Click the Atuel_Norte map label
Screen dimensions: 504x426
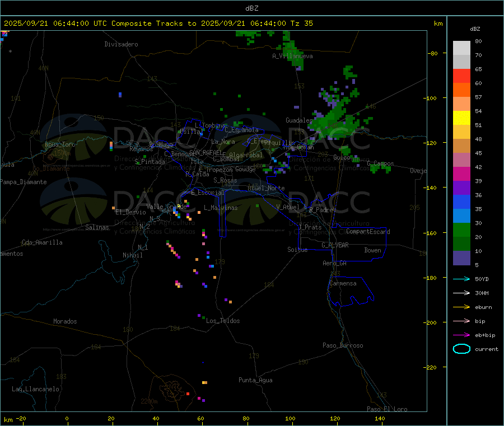coord(266,188)
